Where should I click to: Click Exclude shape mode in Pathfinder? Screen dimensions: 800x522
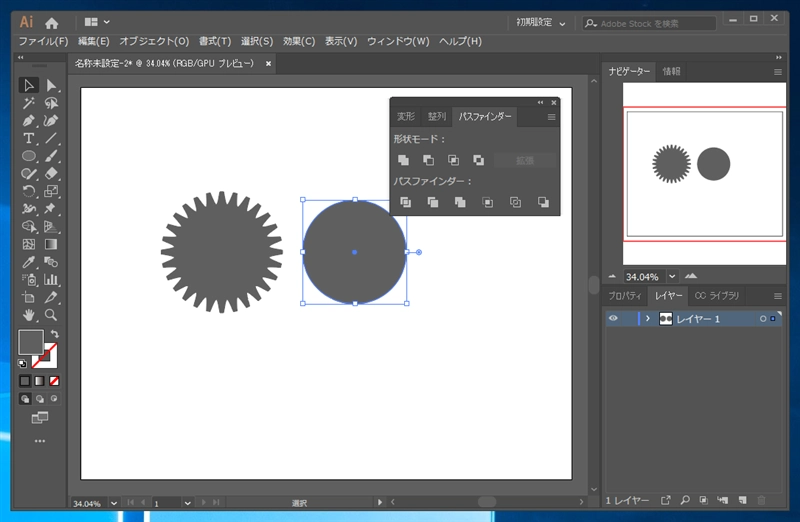[478, 160]
